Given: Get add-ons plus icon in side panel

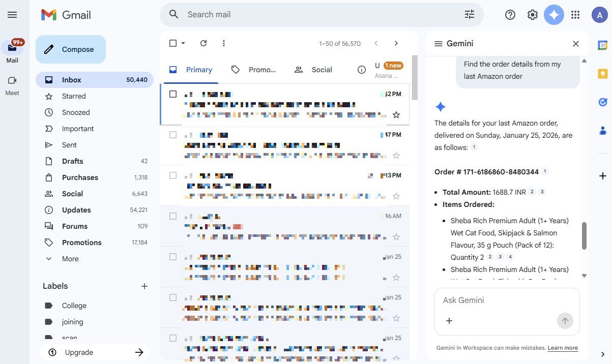Looking at the screenshot, I should click(x=602, y=176).
